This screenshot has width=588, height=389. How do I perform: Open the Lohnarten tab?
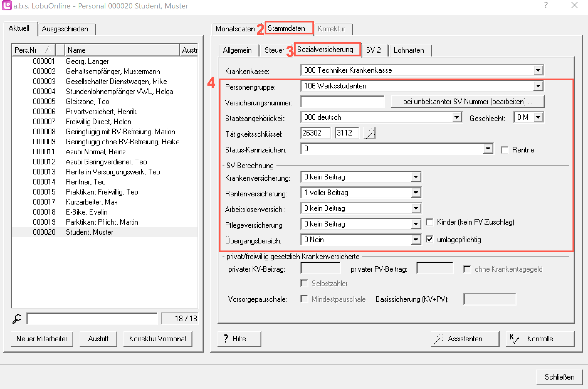point(409,50)
